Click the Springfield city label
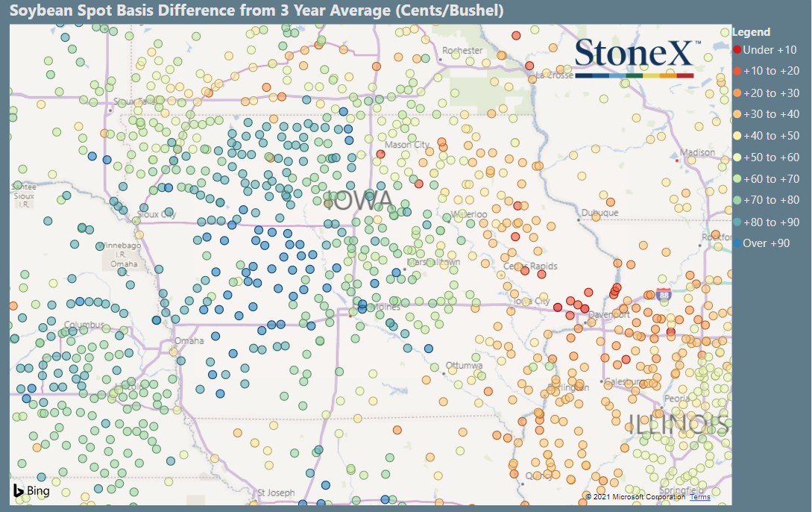Viewport: 812px width, 512px height. [x=682, y=490]
